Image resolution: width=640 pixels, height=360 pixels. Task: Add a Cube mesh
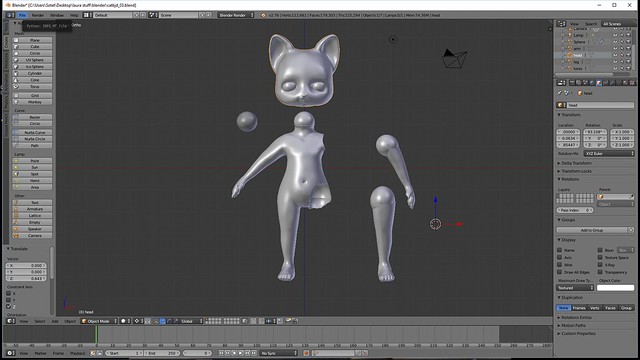(x=32, y=47)
